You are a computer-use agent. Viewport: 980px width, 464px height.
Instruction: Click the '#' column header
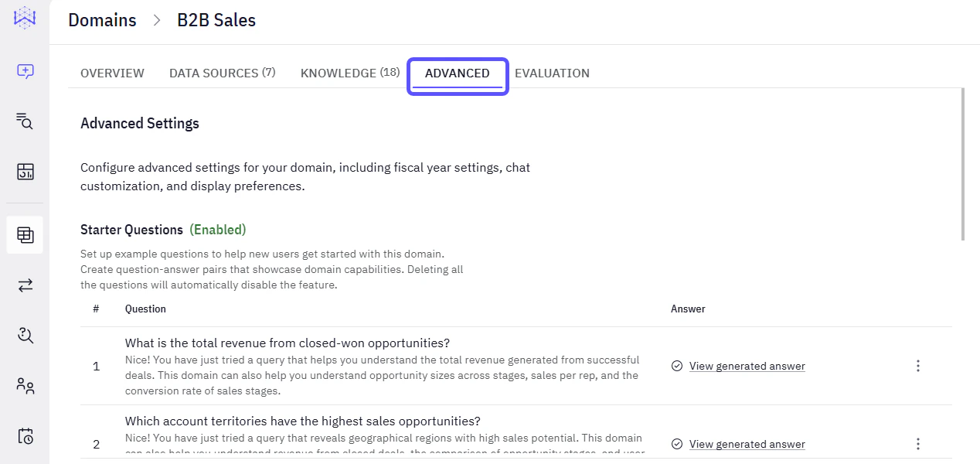96,309
